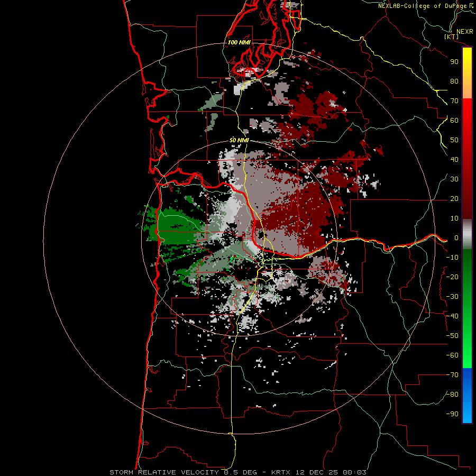Click the NEXR label at top right

pos(465,32)
